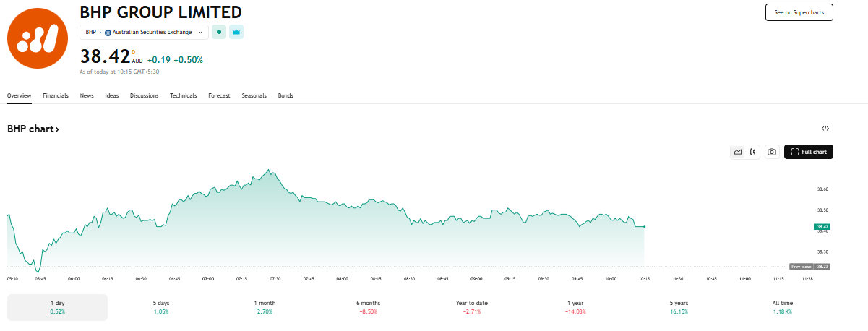The width and height of the screenshot is (868, 331).
Task: Open the Australian Securities Exchange symbol dropdown
Action: click(x=145, y=33)
